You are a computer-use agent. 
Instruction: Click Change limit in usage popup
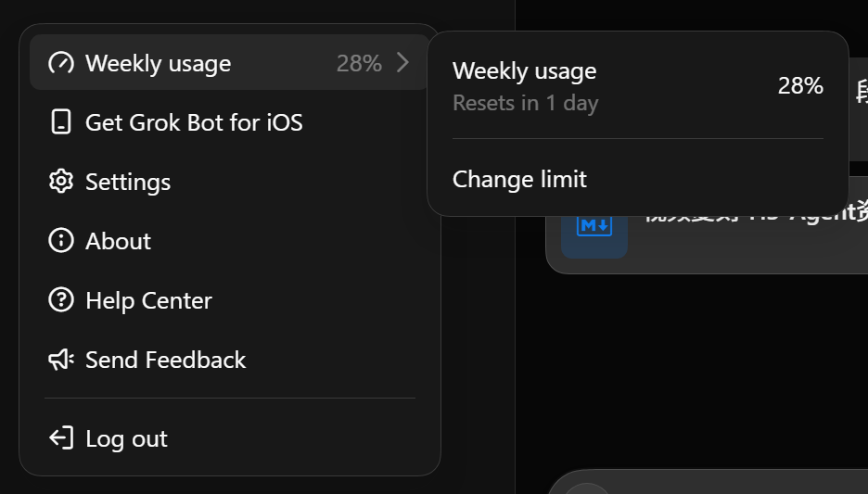[x=519, y=179]
